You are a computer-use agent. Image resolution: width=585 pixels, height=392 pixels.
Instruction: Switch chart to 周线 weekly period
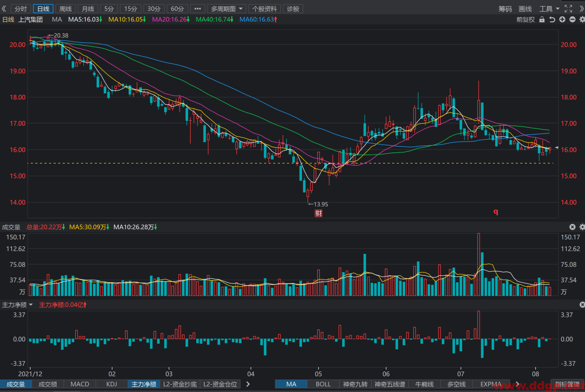click(x=65, y=9)
